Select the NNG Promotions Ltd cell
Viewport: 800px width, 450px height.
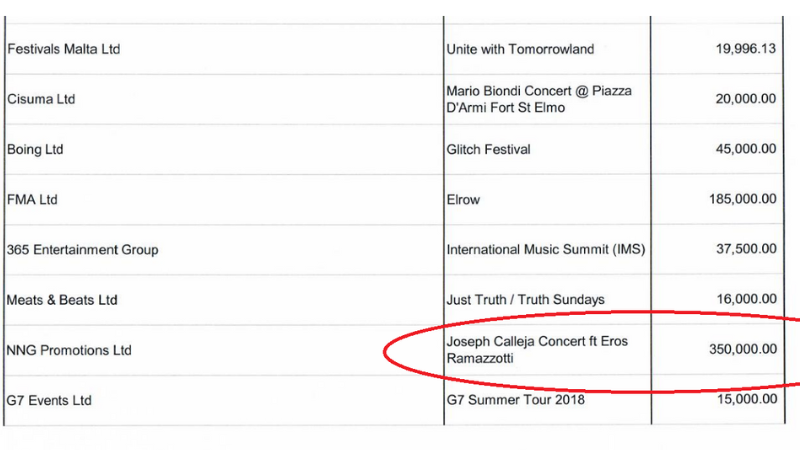(69, 350)
